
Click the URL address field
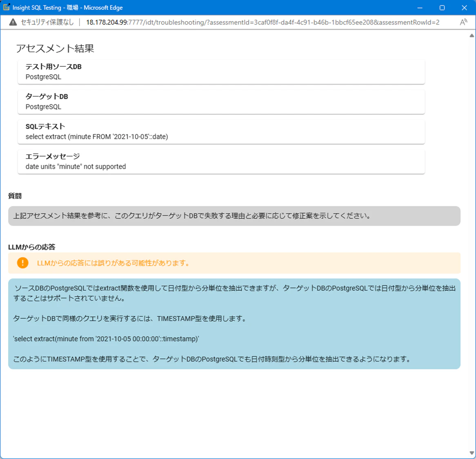click(x=262, y=22)
